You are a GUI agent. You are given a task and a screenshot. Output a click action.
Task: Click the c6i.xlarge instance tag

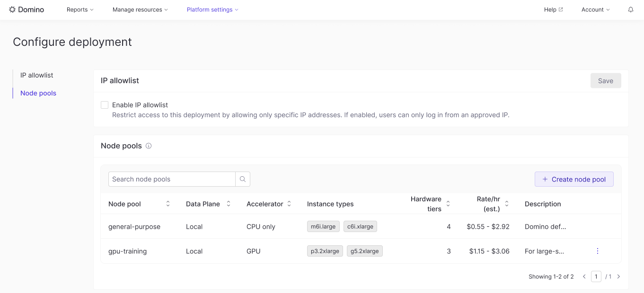pos(360,226)
